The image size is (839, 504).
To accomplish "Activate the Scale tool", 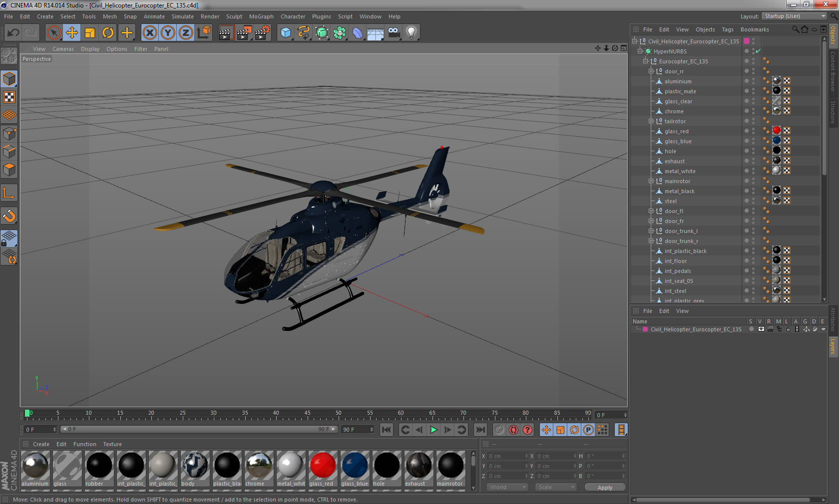I will (x=90, y=33).
